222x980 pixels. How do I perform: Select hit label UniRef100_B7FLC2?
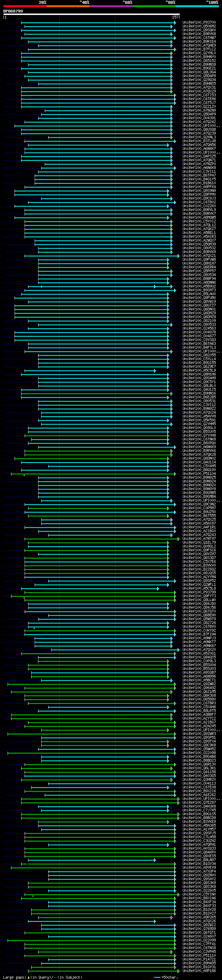[199, 49]
